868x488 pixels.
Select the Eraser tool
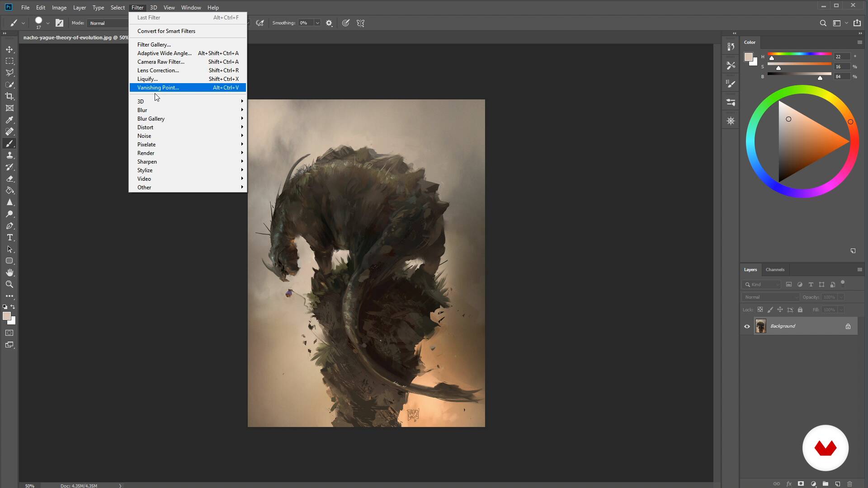click(x=9, y=178)
